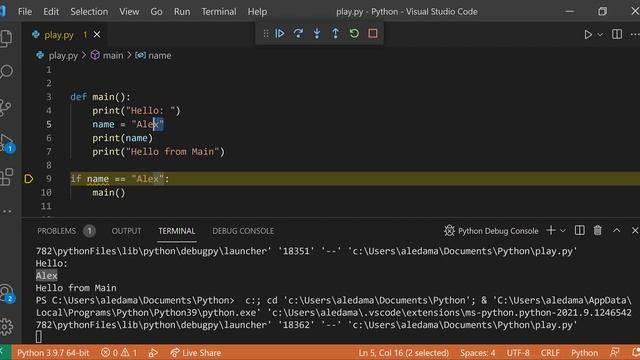Grab the debug toolbar drag handle
Image resolution: width=640 pixels, height=360 pixels.
pos(266,33)
